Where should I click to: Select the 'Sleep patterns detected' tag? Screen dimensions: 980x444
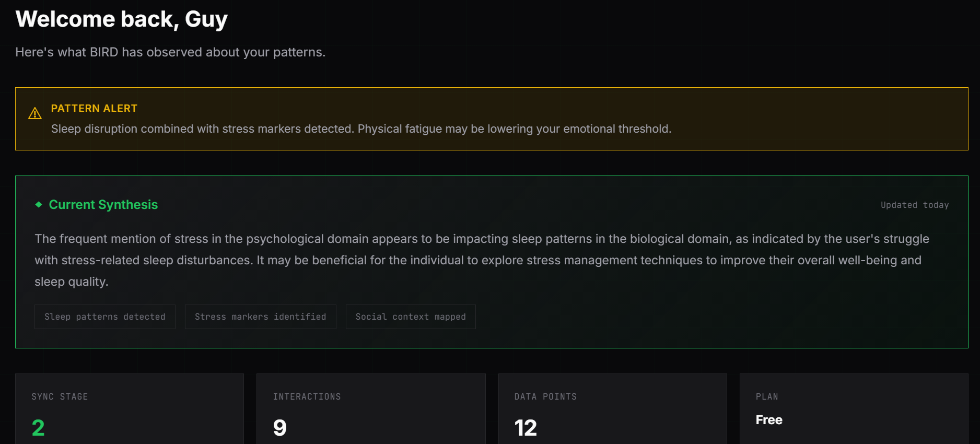coord(105,317)
